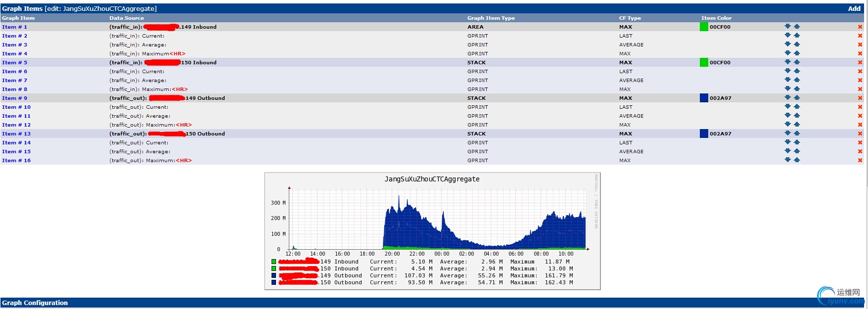Push Item # 11 down in order
868x309 pixels.
787,116
